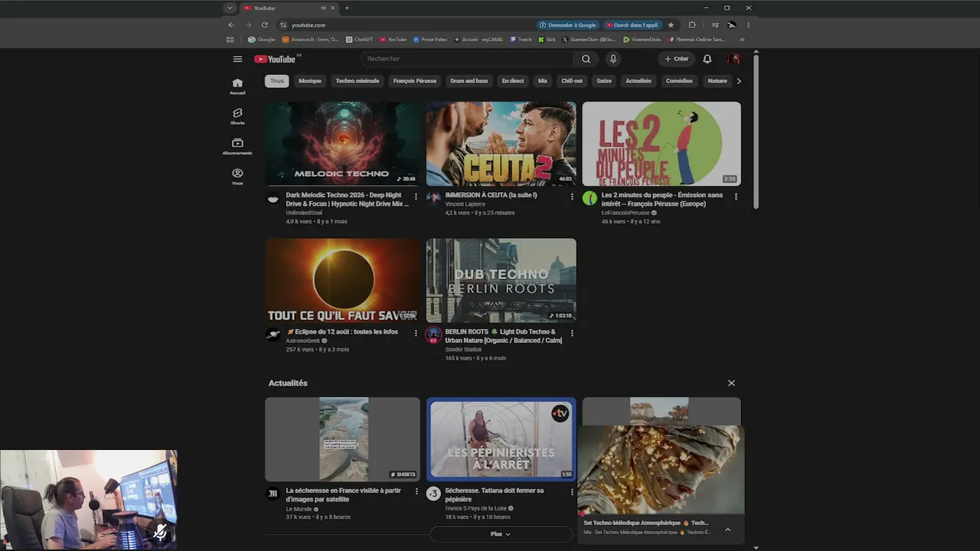Select the Techno minimale filter chip

[358, 81]
